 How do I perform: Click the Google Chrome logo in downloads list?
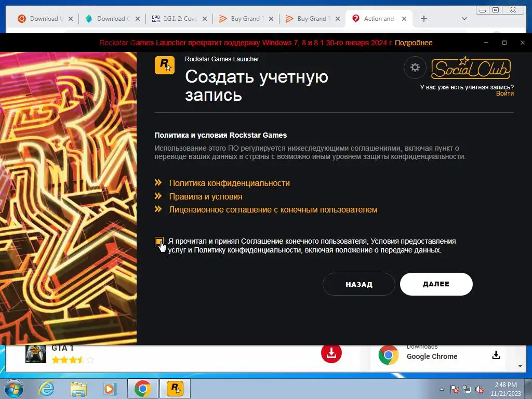[388, 355]
